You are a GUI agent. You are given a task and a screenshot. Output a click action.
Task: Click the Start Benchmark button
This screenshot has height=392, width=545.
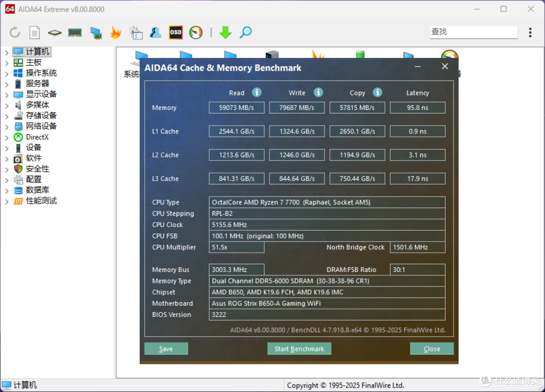coord(299,349)
